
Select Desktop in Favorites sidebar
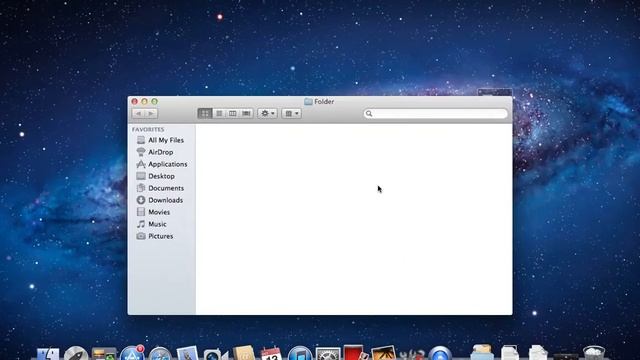pyautogui.click(x=161, y=176)
